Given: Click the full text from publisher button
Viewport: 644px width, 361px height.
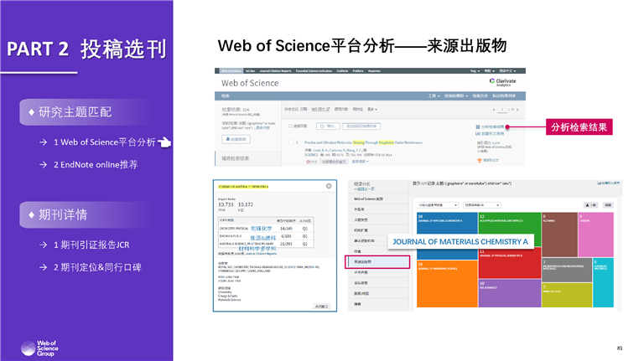Looking at the screenshot, I should pos(334,162).
